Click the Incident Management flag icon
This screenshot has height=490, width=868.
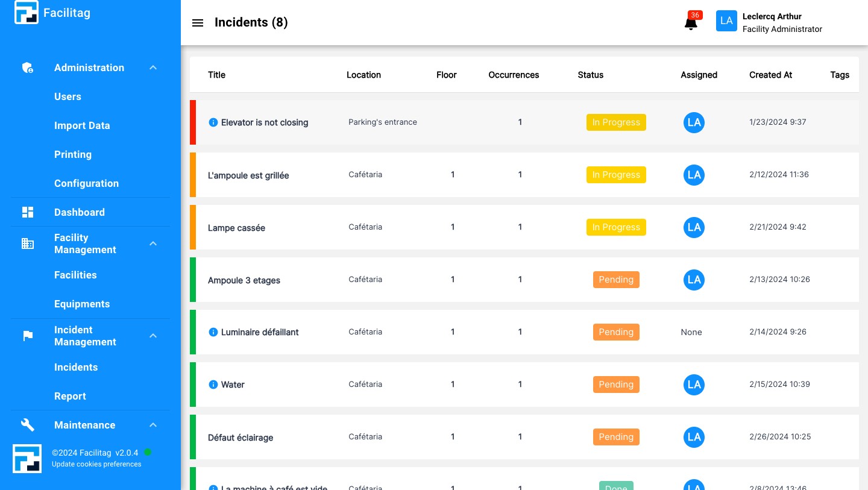tap(28, 336)
